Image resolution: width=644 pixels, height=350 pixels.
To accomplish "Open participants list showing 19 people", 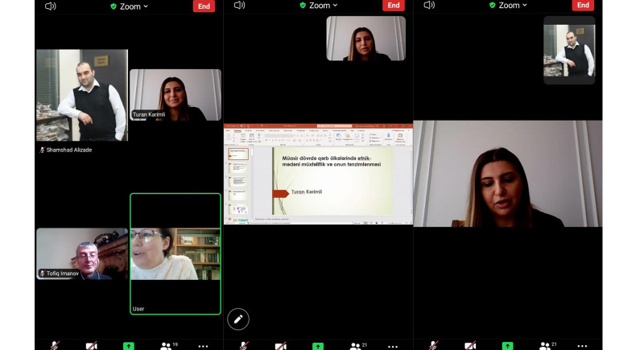I will coord(167,346).
